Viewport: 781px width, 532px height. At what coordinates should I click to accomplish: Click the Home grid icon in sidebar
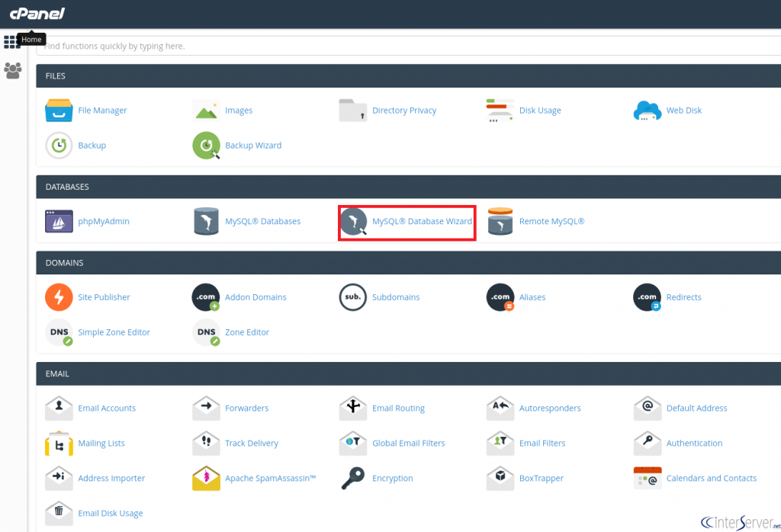tap(11, 42)
